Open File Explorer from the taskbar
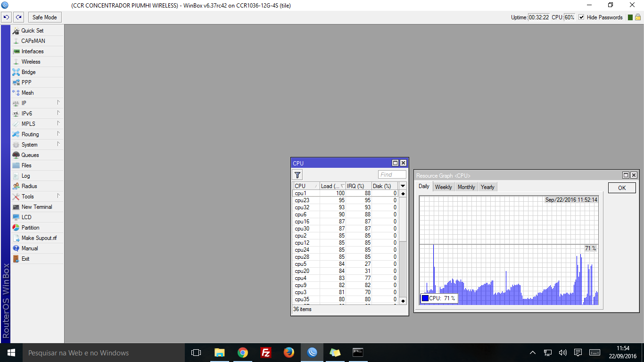The width and height of the screenshot is (644, 362). pyautogui.click(x=220, y=353)
